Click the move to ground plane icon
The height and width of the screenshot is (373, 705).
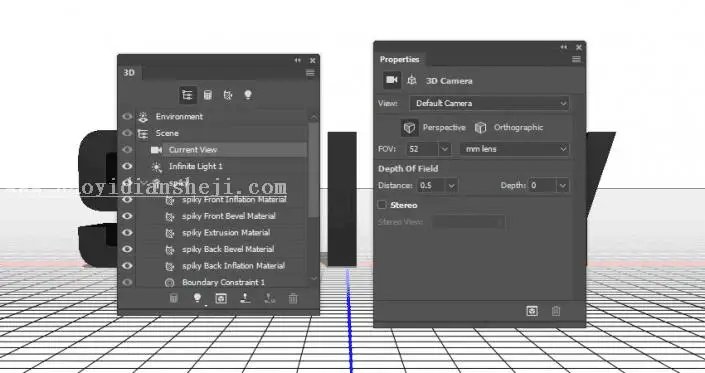tap(245, 298)
